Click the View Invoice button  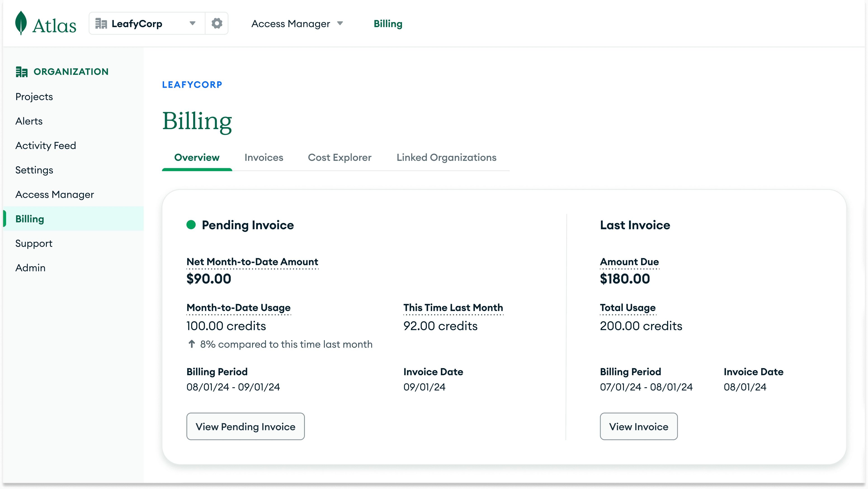(x=638, y=426)
